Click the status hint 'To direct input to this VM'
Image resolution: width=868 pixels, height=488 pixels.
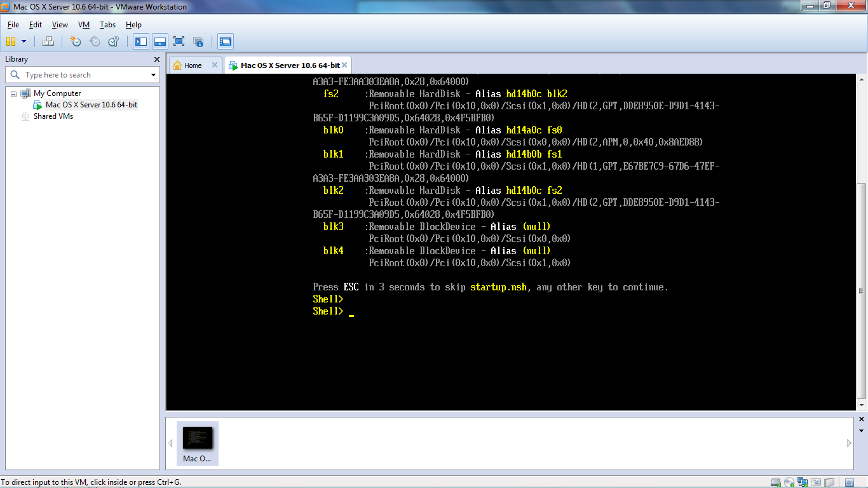click(x=91, y=482)
